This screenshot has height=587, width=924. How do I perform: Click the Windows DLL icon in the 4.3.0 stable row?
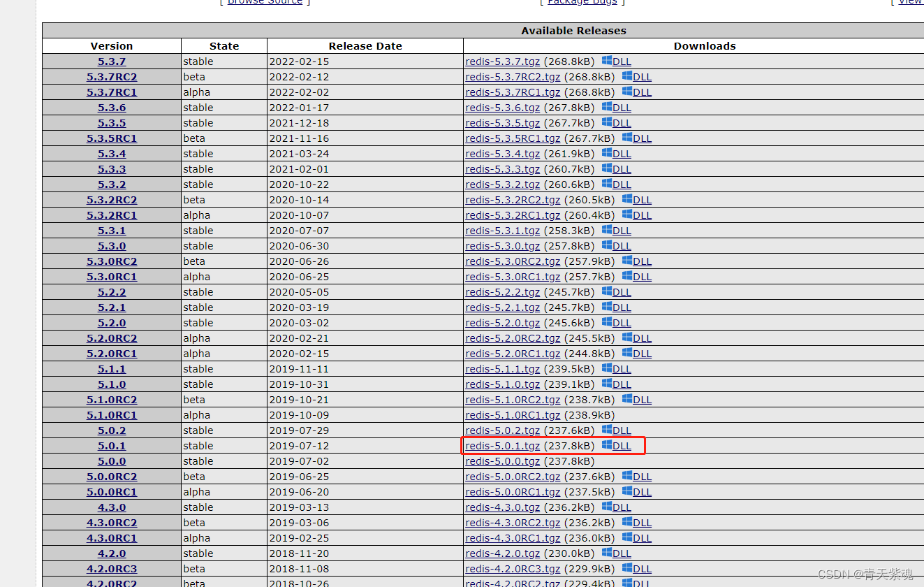(606, 507)
